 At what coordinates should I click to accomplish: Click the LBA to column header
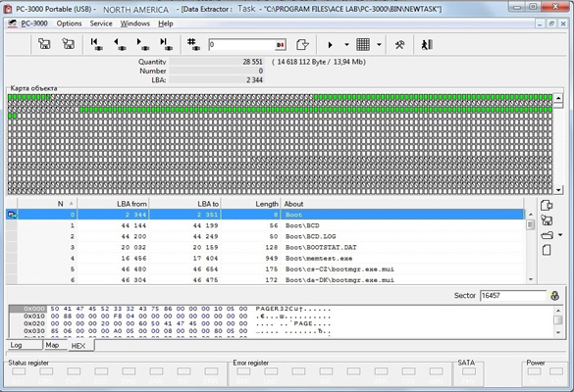(184, 204)
